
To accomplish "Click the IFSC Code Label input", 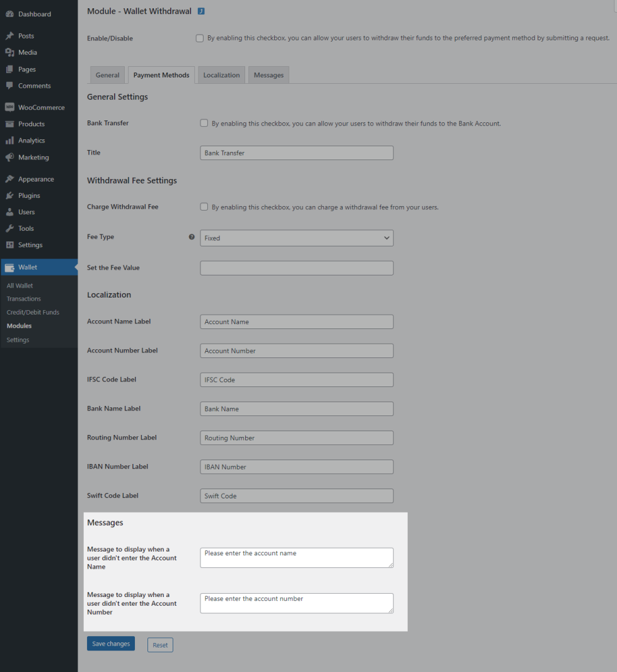I will [x=296, y=380].
